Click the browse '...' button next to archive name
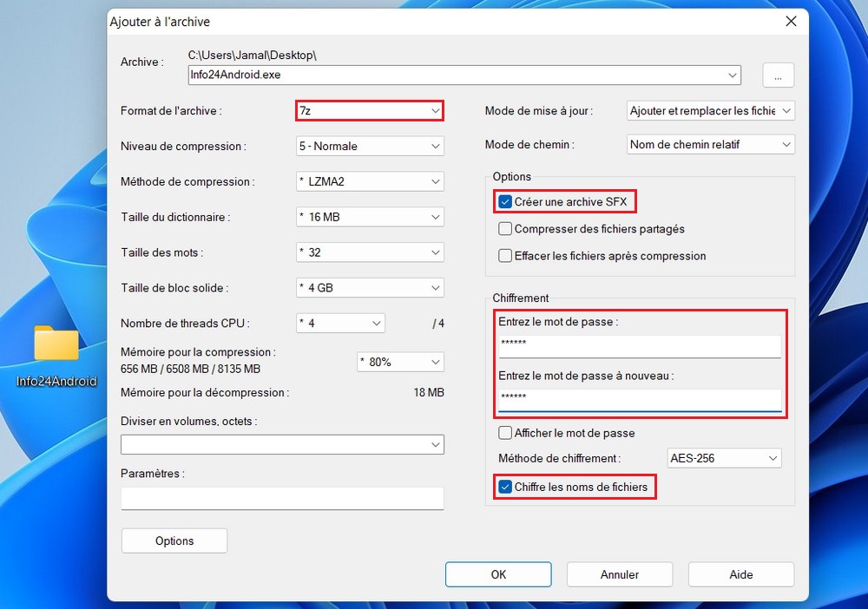This screenshot has width=868, height=609. click(x=778, y=75)
